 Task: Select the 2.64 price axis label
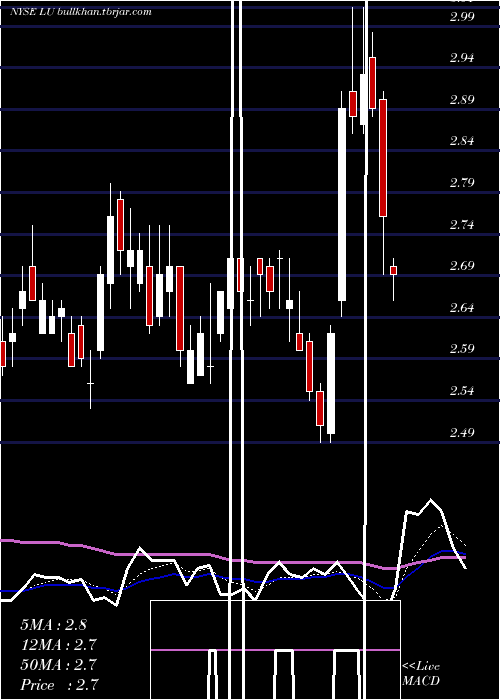[462, 308]
